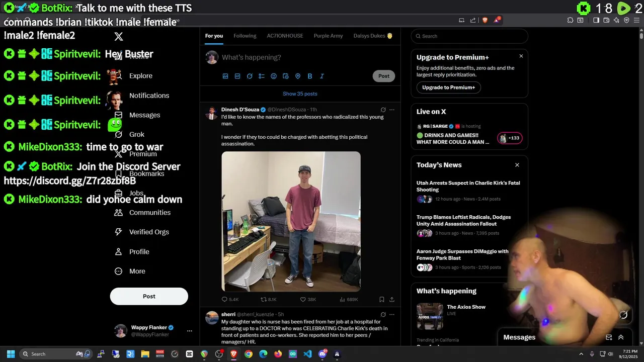
Task: View analytics of Dinesh D'Souza's post
Action: pos(349,299)
